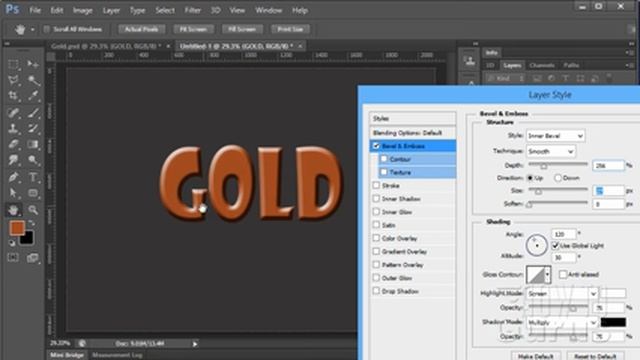
Task: Select the Eyedropper tool
Action: [33, 96]
